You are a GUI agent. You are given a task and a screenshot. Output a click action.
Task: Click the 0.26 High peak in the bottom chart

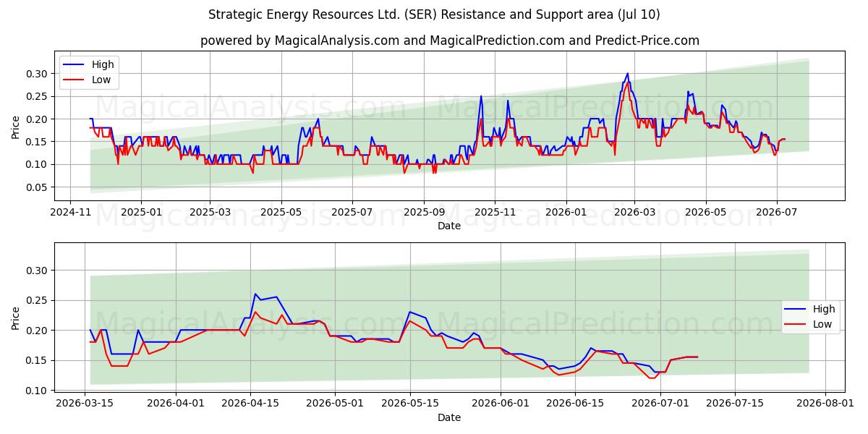click(255, 294)
